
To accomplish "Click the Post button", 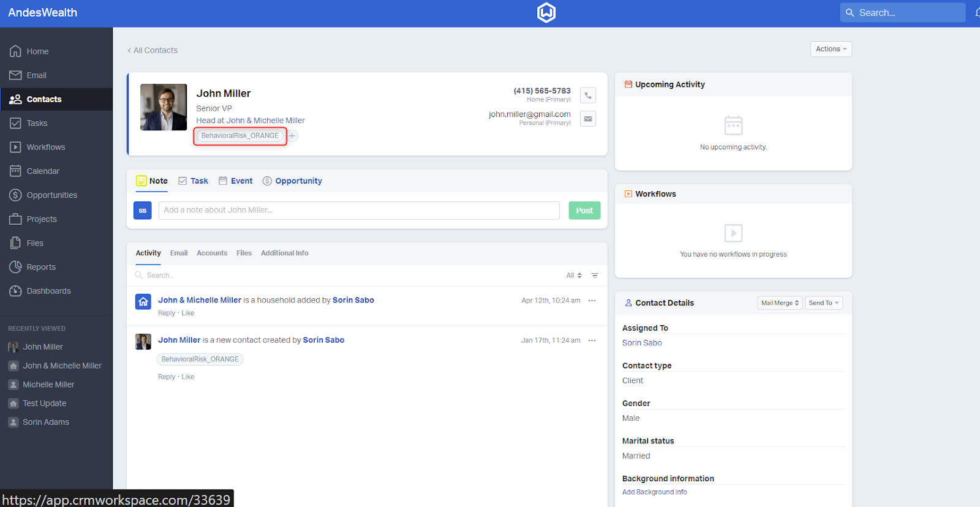I will coord(584,211).
